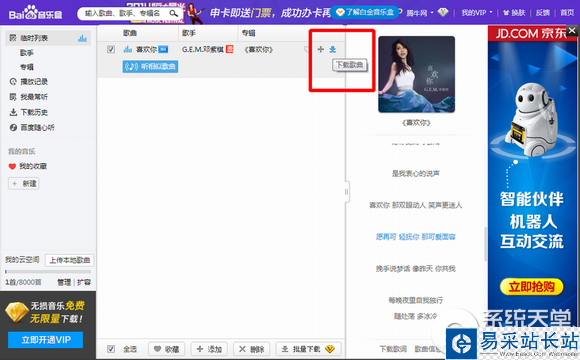The width and height of the screenshot is (580, 360).
Task: Uncheck the 喜欢你 song row checkbox
Action: click(111, 49)
